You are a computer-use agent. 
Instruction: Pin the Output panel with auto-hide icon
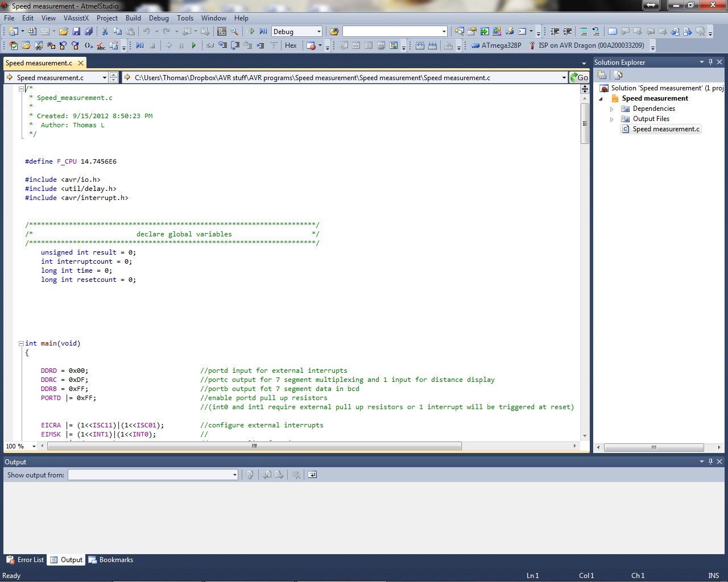pyautogui.click(x=710, y=462)
